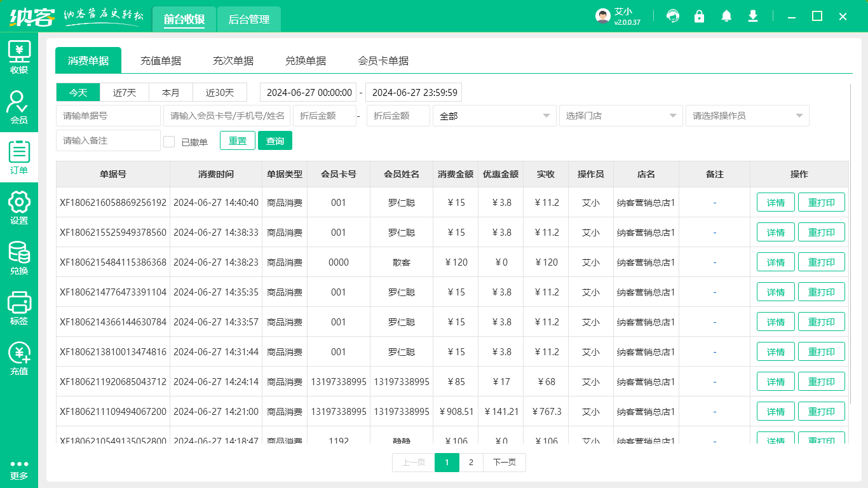This screenshot has height=488, width=868.
Task: Click the 消费时间 column header
Action: pos(216,174)
